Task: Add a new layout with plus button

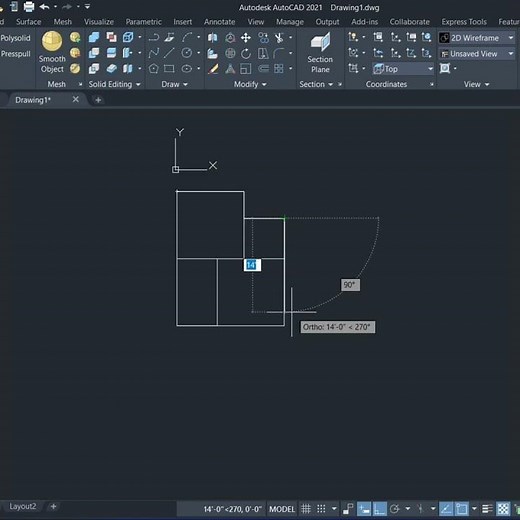Action: click(53, 506)
